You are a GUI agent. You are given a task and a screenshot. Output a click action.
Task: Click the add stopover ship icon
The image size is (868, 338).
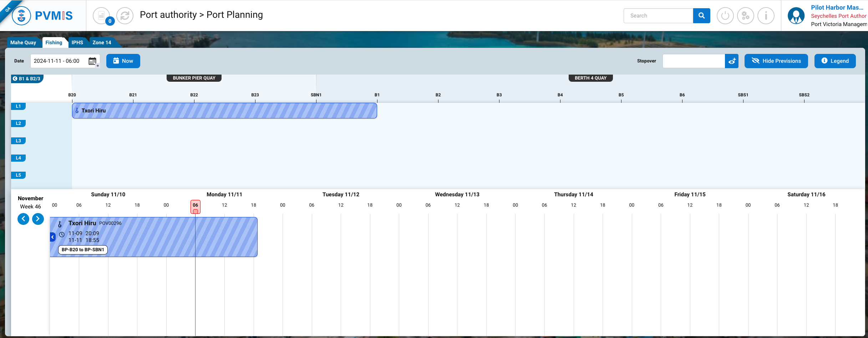(x=732, y=61)
